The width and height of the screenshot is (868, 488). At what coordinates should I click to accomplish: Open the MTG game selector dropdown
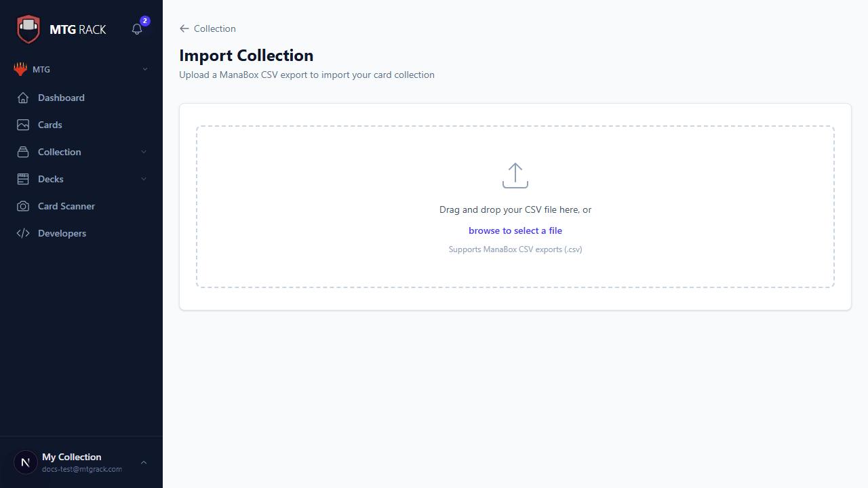81,69
